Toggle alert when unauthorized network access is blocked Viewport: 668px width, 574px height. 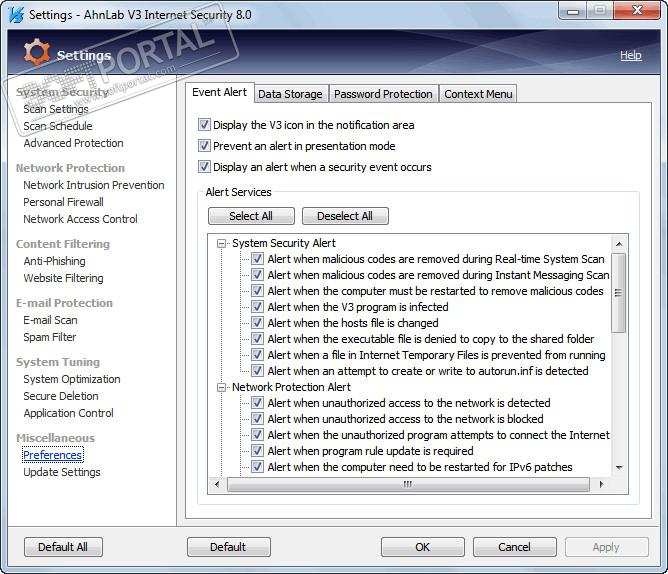(x=257, y=418)
